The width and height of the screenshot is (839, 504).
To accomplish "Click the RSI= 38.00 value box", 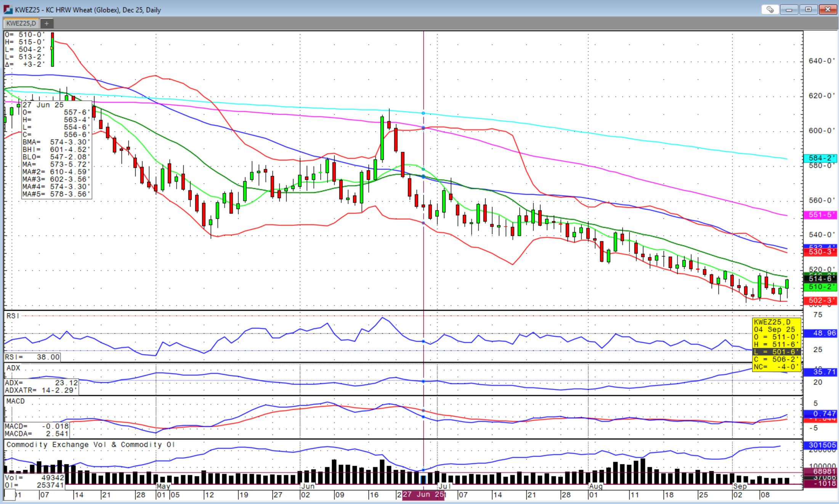I will (x=32, y=357).
